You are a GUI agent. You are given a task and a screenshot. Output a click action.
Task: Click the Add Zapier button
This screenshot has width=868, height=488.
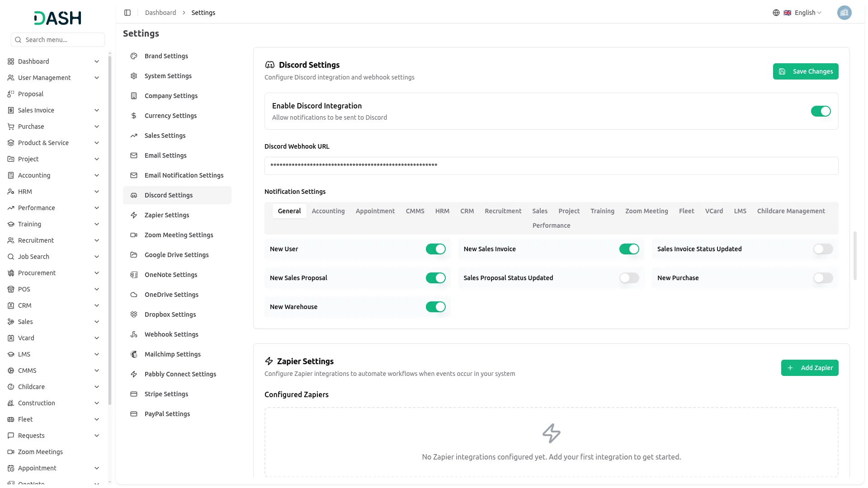pyautogui.click(x=809, y=368)
